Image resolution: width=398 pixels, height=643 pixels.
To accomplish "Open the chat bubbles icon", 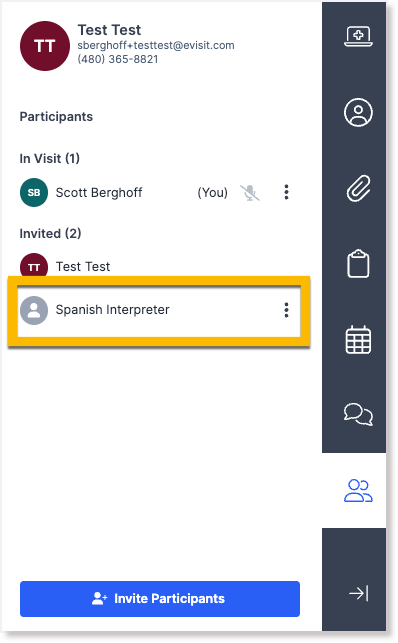I will click(x=358, y=415).
